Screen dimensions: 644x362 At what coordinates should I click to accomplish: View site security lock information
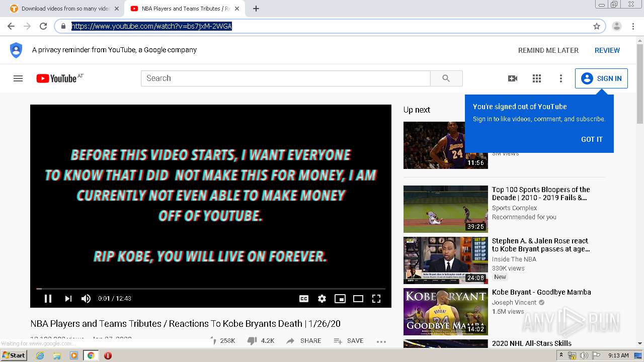pyautogui.click(x=63, y=26)
